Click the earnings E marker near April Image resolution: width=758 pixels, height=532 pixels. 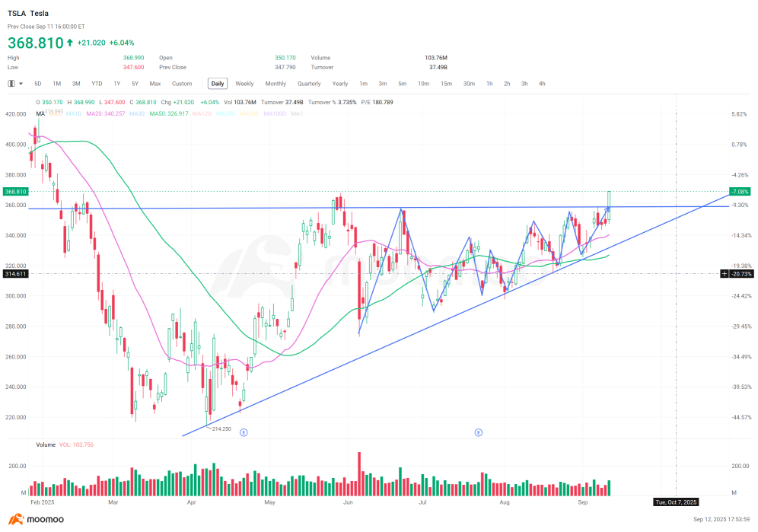tap(244, 432)
